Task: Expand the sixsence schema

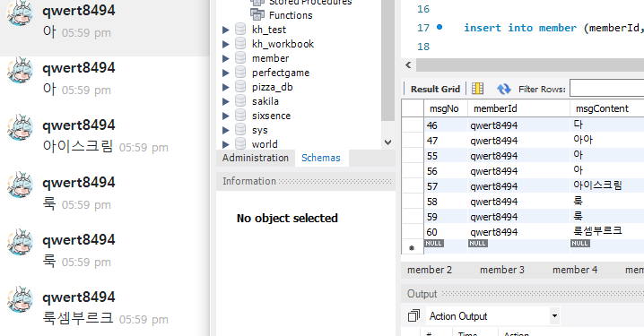Action: 225,116
